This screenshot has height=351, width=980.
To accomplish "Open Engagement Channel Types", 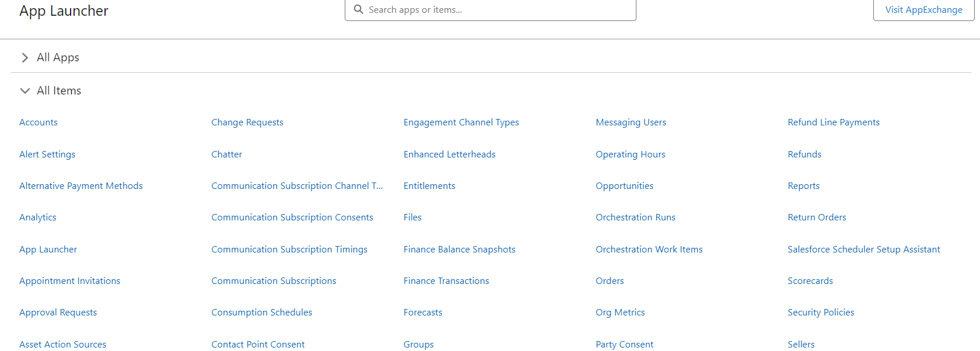I will [461, 122].
